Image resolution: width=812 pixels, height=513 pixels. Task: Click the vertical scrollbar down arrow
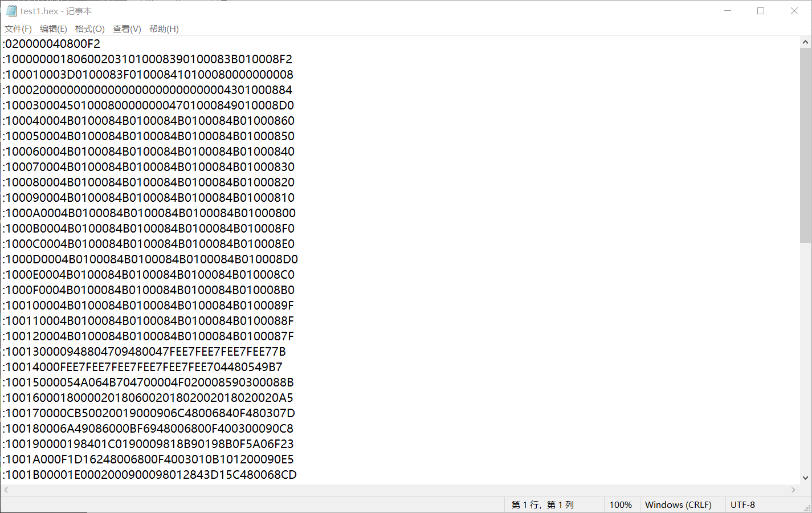coord(805,478)
